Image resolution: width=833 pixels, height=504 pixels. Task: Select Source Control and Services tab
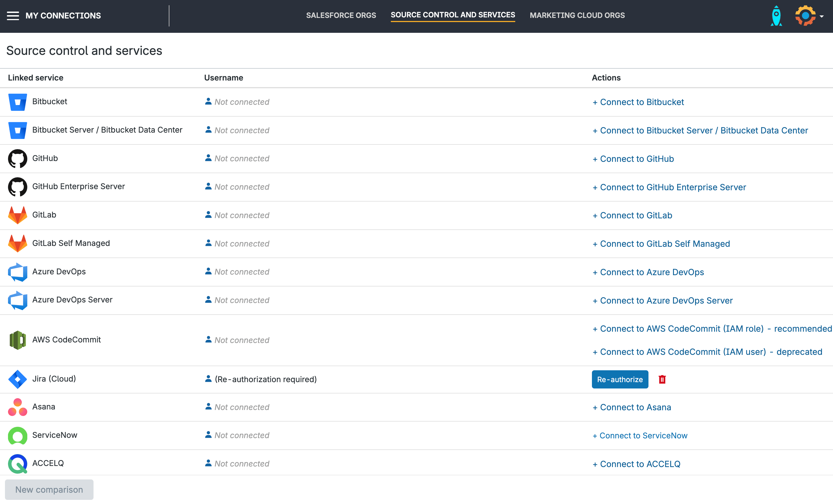tap(453, 15)
